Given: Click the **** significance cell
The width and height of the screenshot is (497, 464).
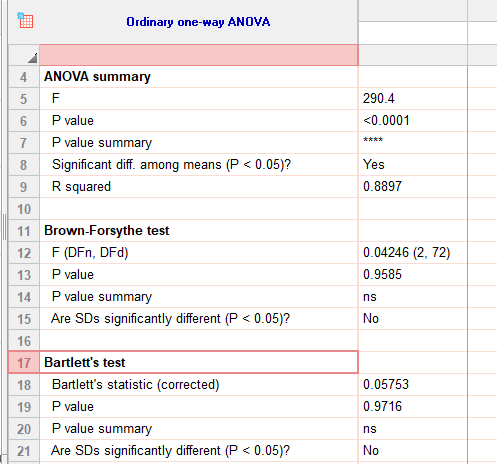Looking at the screenshot, I should 373,140.
